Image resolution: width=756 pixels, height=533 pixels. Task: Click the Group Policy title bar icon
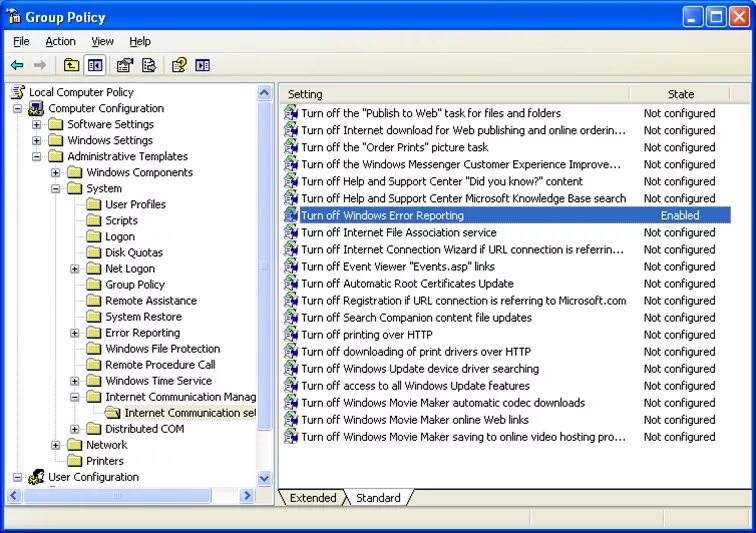14,17
